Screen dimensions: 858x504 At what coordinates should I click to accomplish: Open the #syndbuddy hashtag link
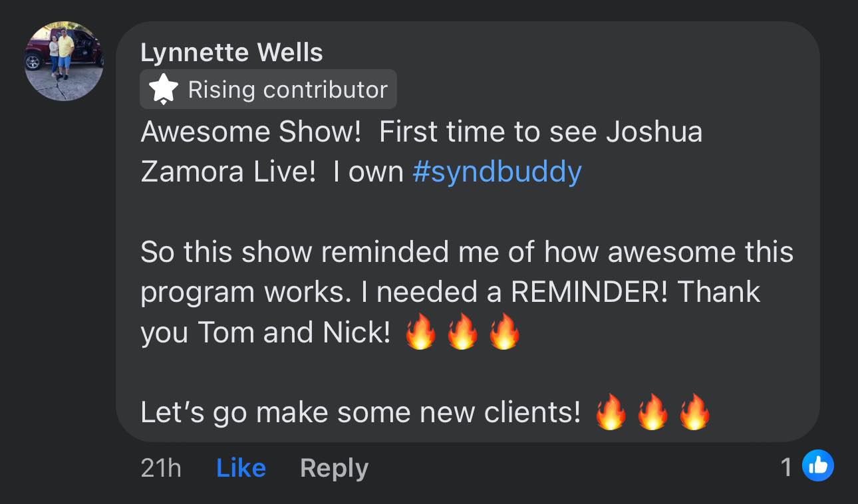(497, 172)
